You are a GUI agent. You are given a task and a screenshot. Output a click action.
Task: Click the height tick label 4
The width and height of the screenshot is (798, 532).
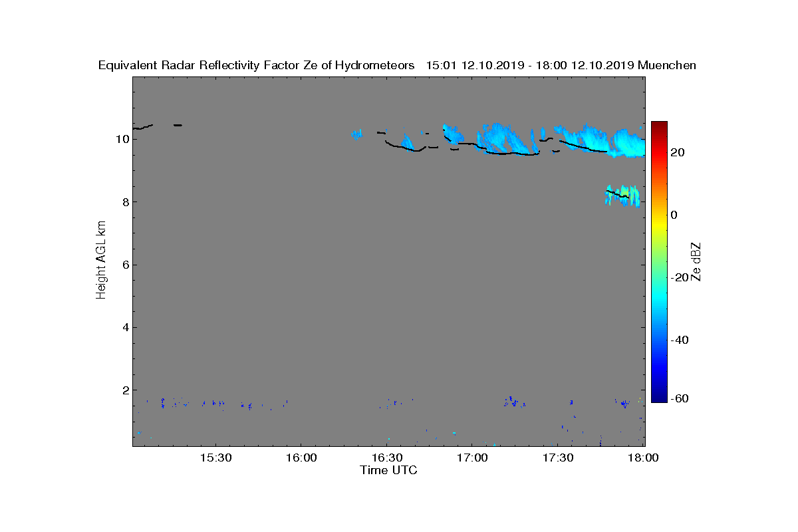click(x=124, y=327)
